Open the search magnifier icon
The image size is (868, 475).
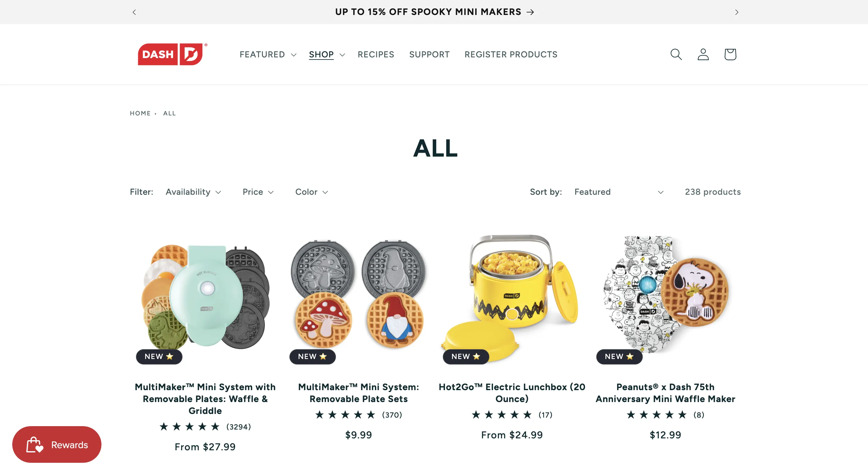click(x=676, y=54)
